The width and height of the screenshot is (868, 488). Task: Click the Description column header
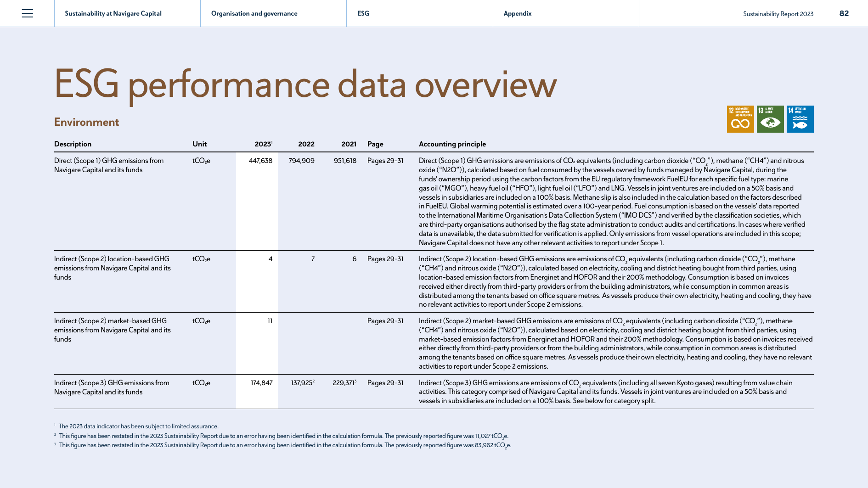tap(73, 144)
